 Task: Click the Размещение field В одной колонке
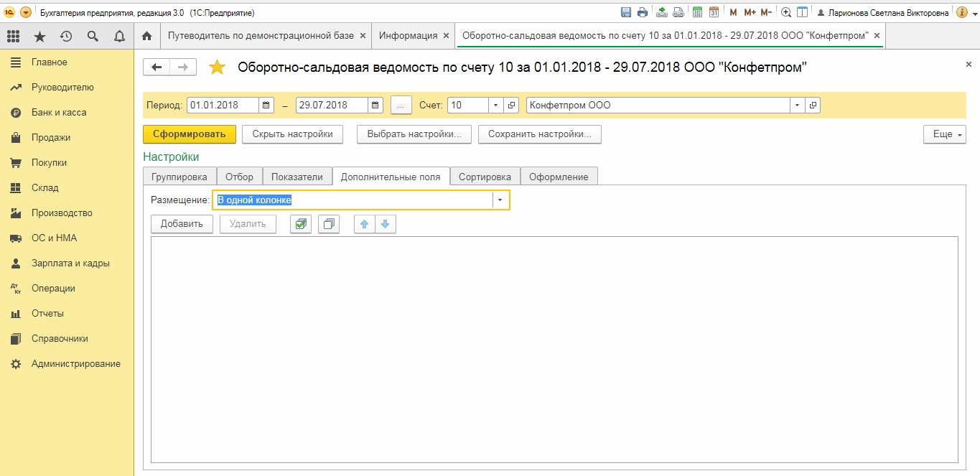pos(353,200)
